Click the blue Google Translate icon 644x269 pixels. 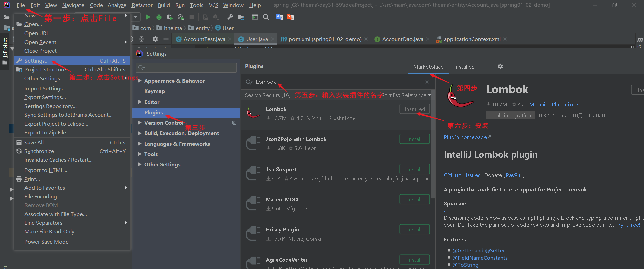pos(280,17)
